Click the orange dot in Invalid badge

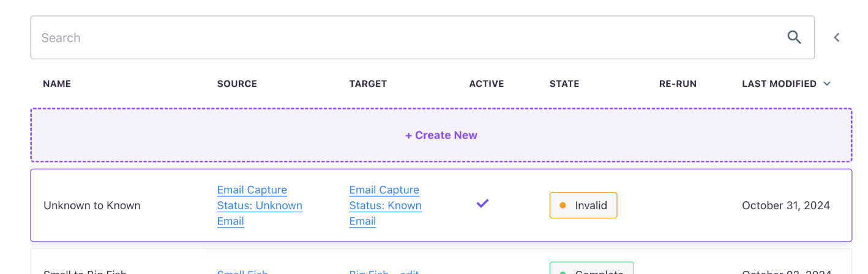pos(563,206)
